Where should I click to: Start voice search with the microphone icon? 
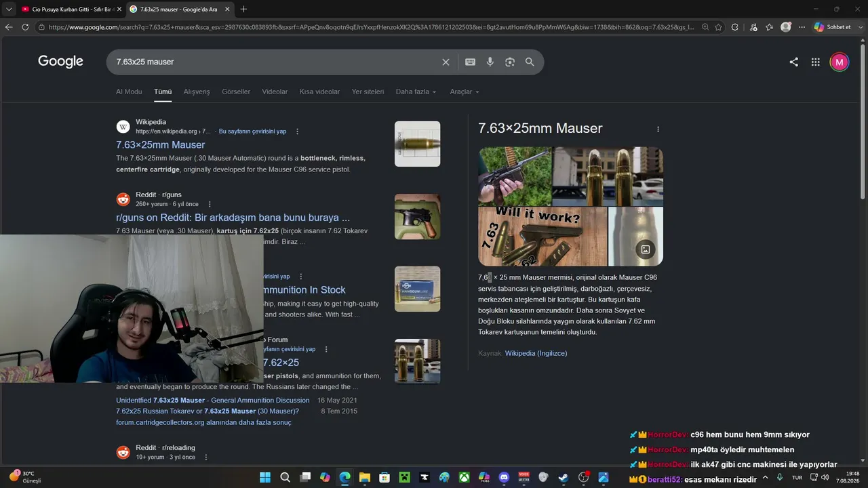(490, 62)
